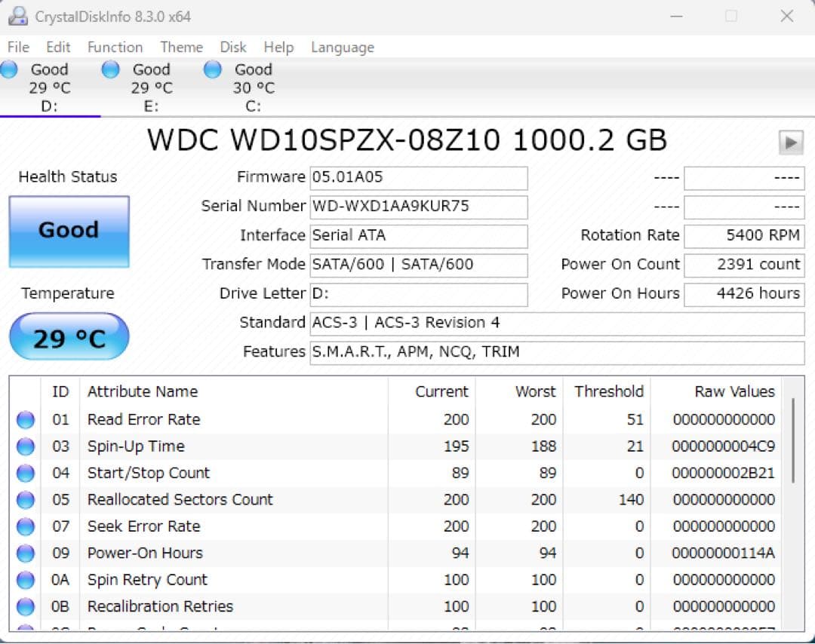Open the Theme menu

[x=181, y=47]
